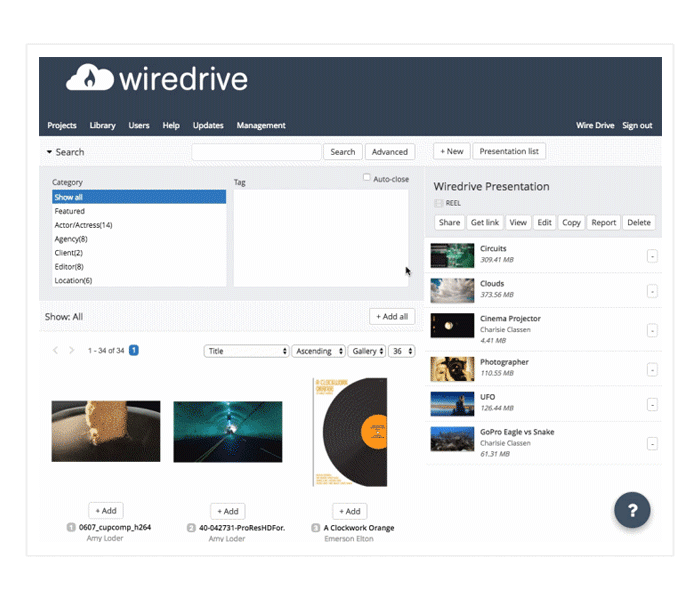Viewport: 700px width, 600px height.
Task: Add 40-042731-ProResHDFor. to presentation
Action: tap(228, 511)
